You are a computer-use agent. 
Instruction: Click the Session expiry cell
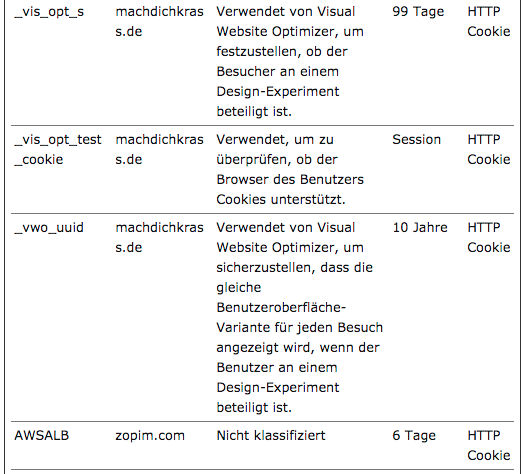[417, 140]
